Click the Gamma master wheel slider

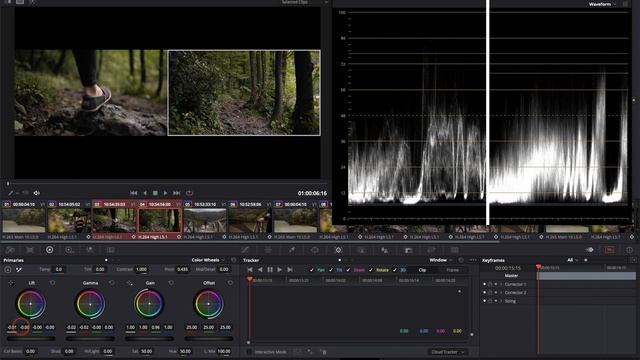pyautogui.click(x=90, y=338)
